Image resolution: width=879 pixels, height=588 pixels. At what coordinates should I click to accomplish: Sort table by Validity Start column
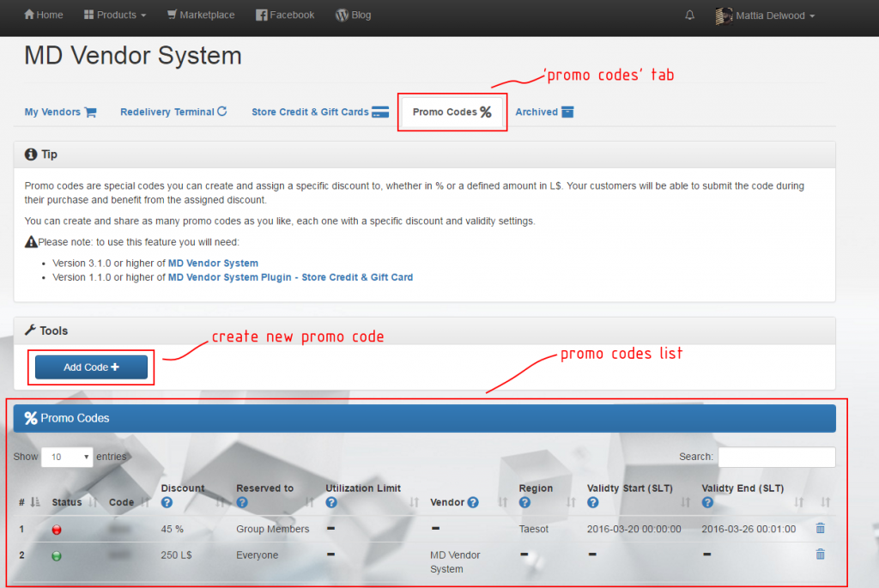pos(686,502)
